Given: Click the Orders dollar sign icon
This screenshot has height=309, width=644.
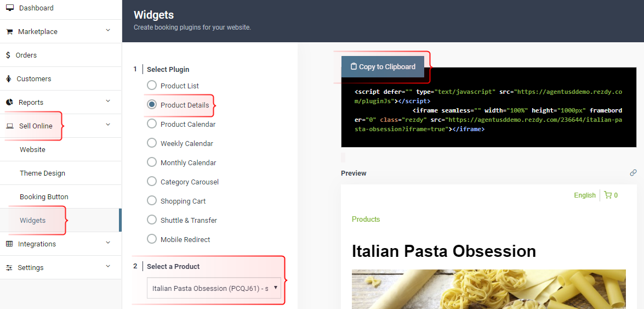Looking at the screenshot, I should (8, 55).
